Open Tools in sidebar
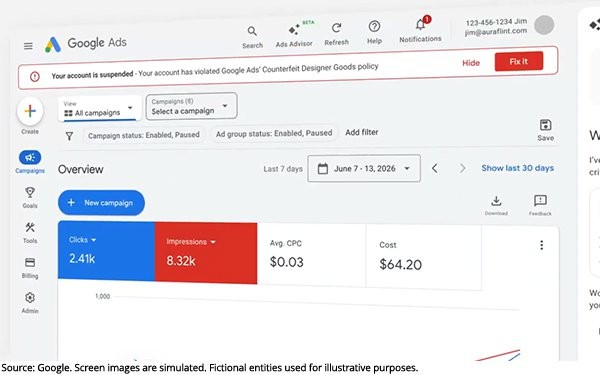600x375 pixels. [x=30, y=232]
